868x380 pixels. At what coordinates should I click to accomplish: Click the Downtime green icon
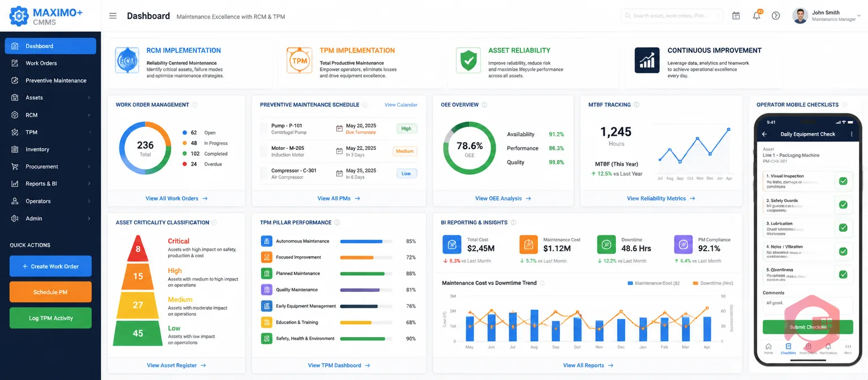click(606, 244)
